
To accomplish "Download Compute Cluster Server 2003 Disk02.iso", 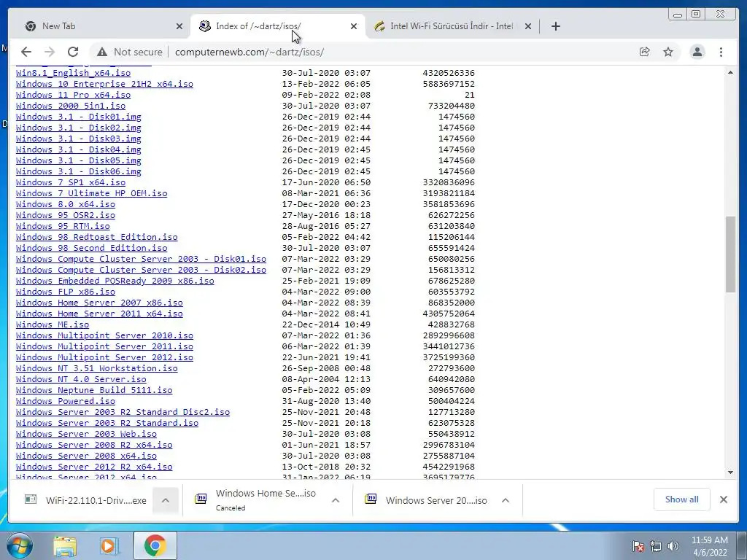I will [x=141, y=270].
